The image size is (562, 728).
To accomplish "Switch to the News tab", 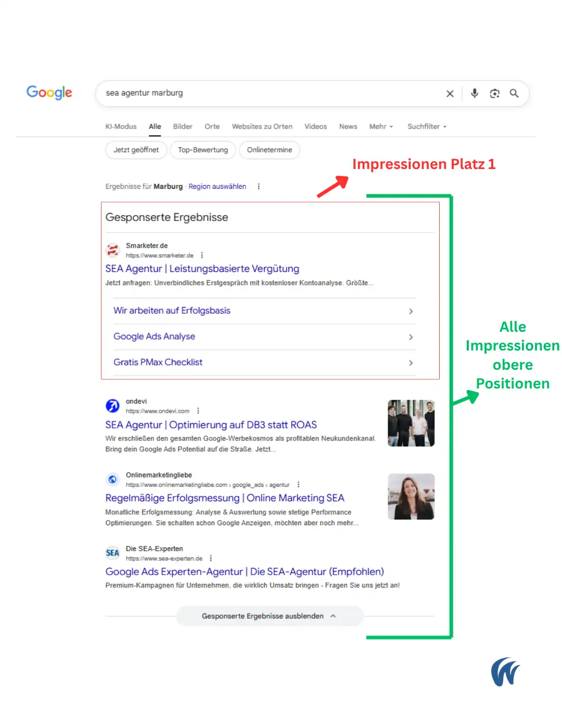I will 348,126.
